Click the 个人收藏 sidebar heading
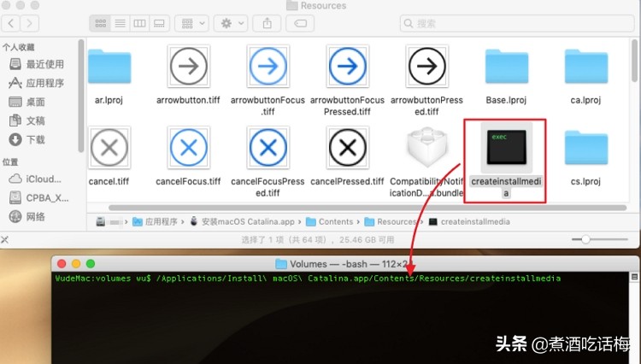The height and width of the screenshot is (364, 641). click(x=19, y=47)
